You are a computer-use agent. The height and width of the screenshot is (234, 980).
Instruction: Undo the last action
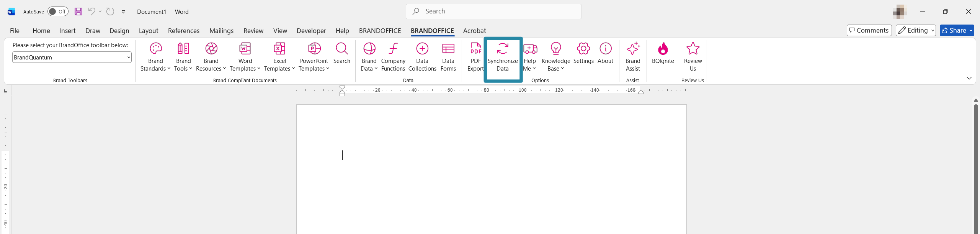coord(91,12)
